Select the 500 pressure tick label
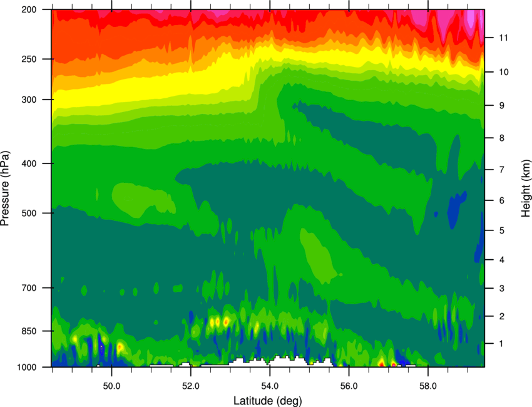Viewport: 532px width, 407px height. point(29,213)
